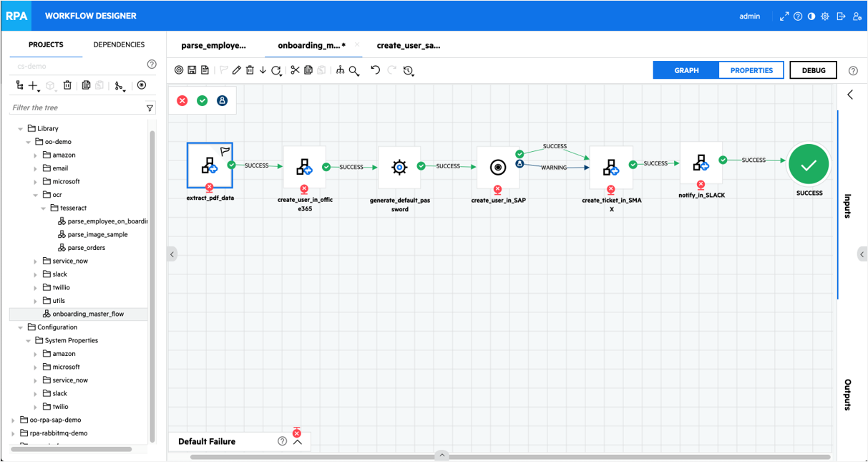Viewport: 868px width, 462px height.
Task: Collapse the right side panel with the chevron
Action: (850, 95)
